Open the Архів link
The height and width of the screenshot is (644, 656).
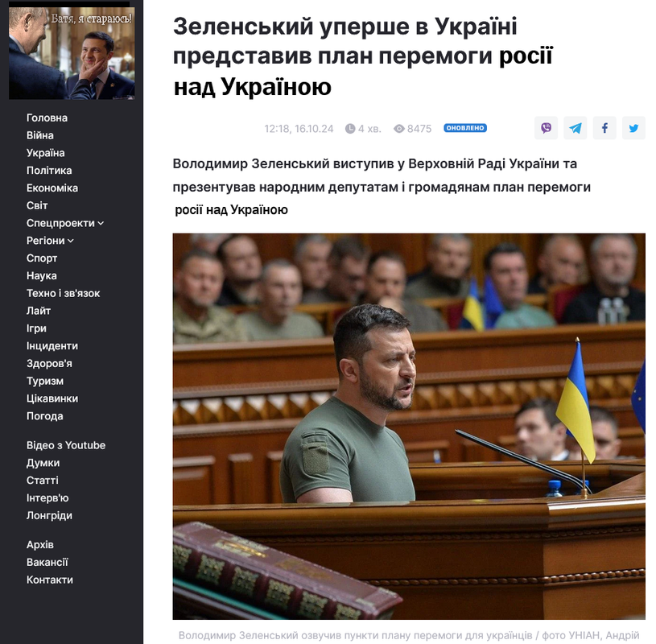40,545
